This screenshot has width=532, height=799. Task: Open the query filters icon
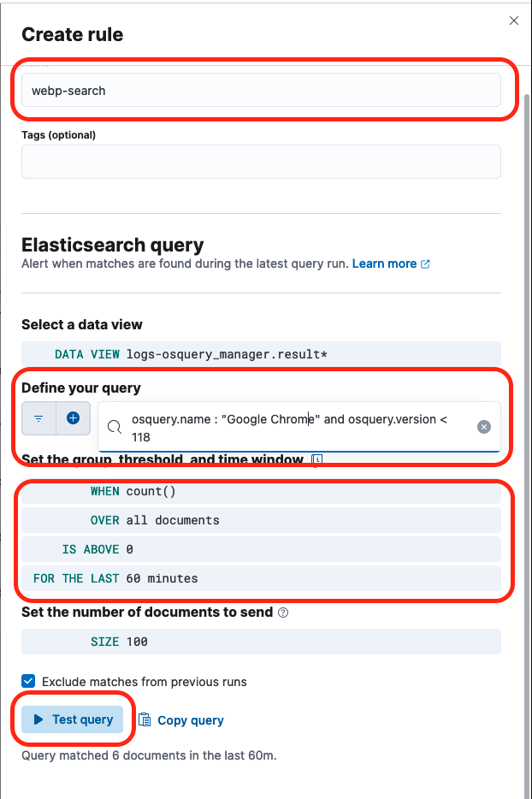tap(38, 418)
